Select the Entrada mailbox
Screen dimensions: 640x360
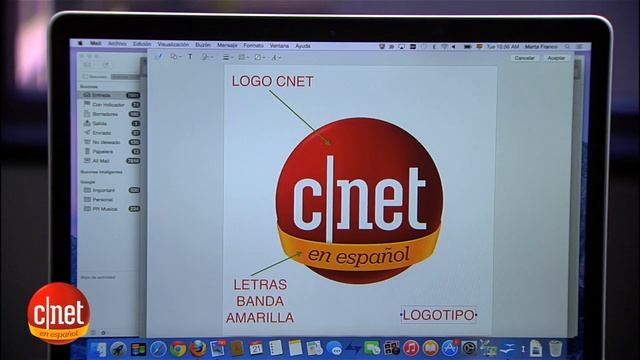(x=110, y=95)
